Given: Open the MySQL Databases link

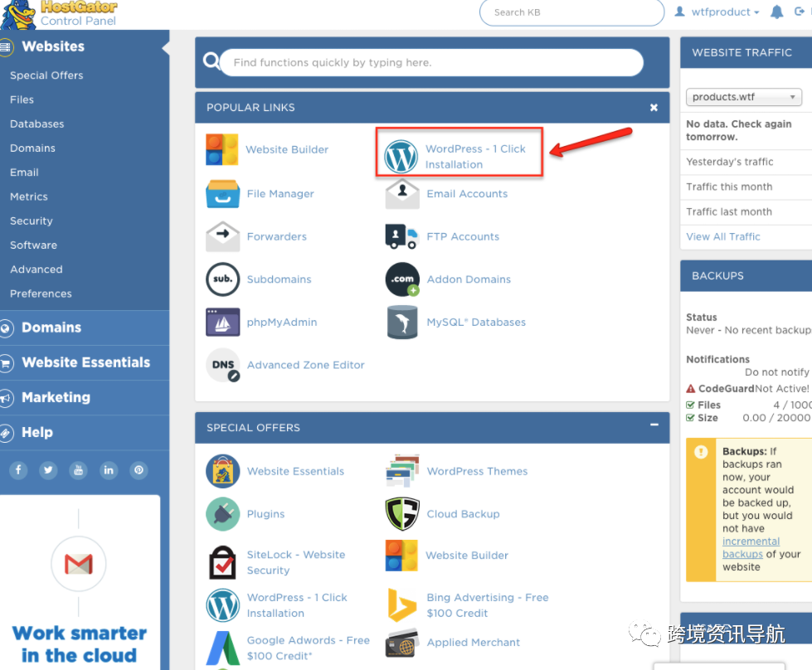Looking at the screenshot, I should pyautogui.click(x=476, y=322).
